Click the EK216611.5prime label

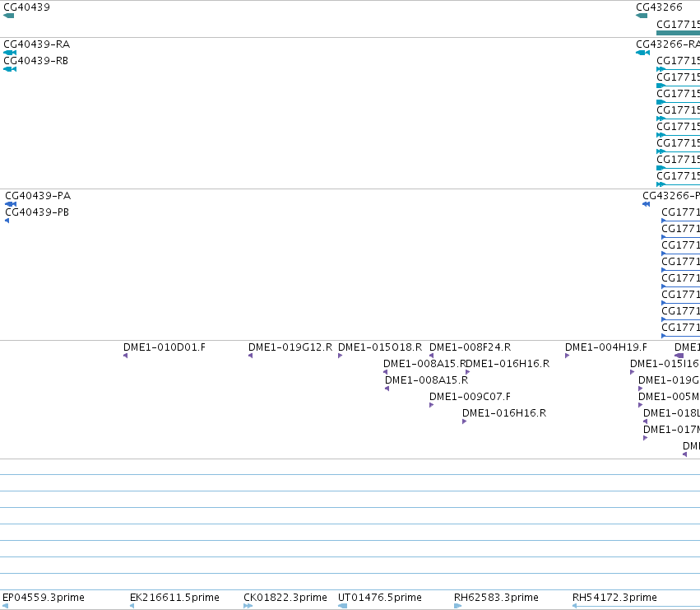174,598
